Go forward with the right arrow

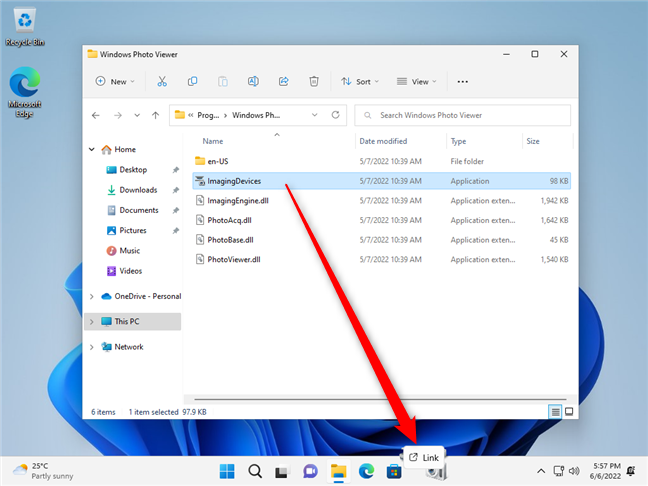tap(118, 115)
